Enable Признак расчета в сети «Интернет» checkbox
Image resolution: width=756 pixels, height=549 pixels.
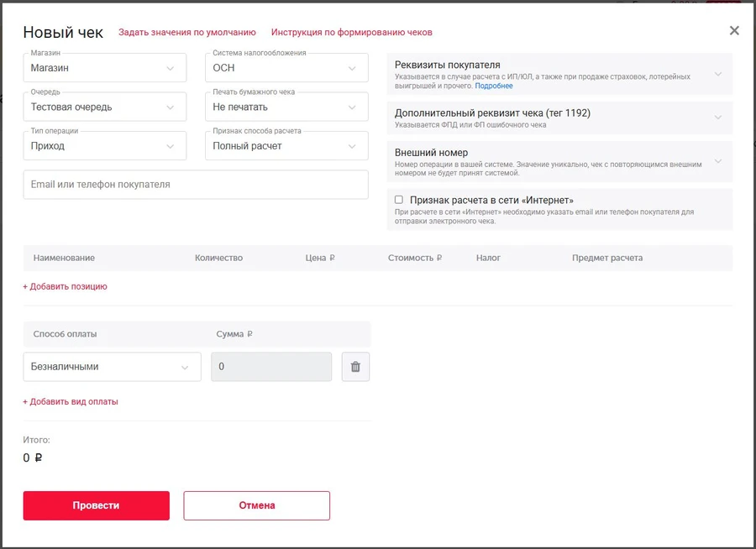click(x=399, y=201)
